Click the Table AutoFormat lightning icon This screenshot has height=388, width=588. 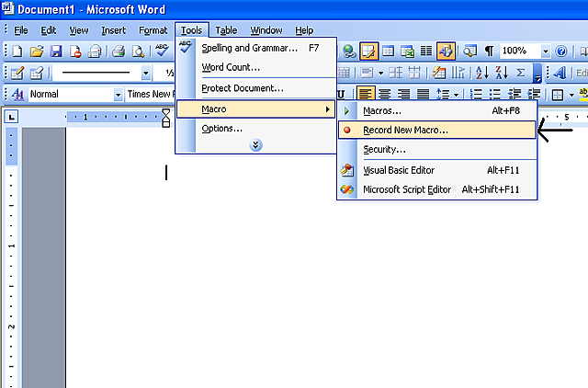click(x=439, y=73)
